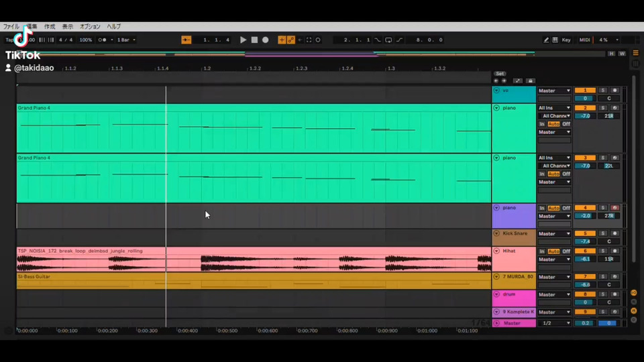Unfold the Master track triangle

tap(496, 323)
